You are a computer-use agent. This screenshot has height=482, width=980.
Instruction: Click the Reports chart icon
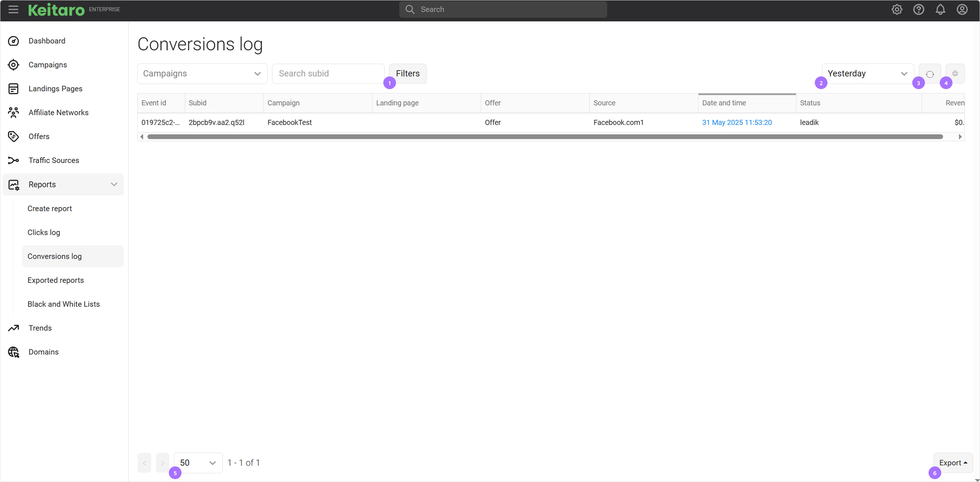[x=14, y=185]
